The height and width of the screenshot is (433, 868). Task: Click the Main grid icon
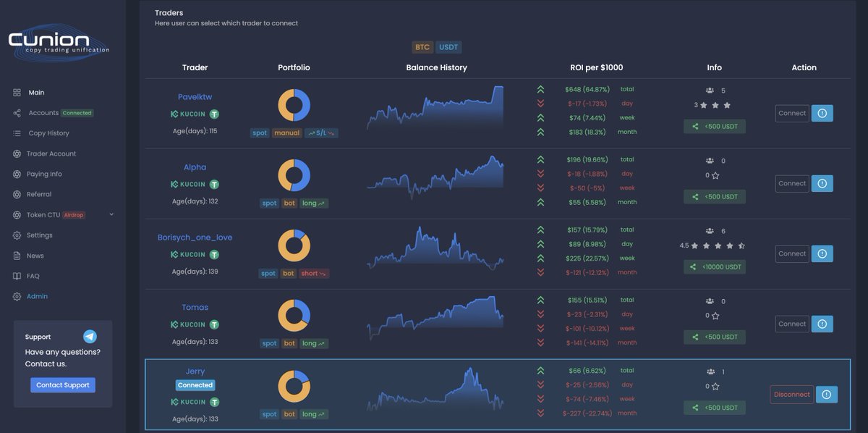pyautogui.click(x=17, y=93)
